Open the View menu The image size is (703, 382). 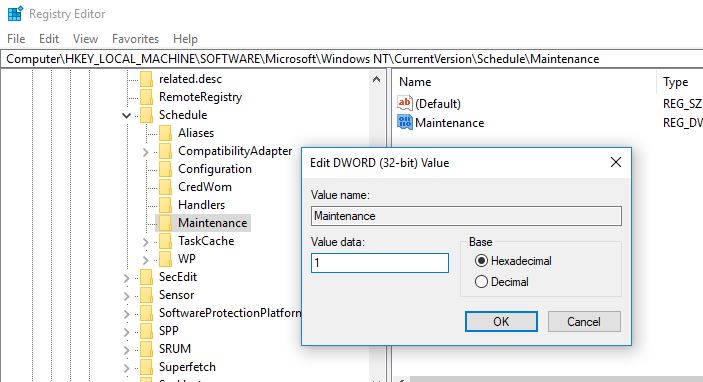pos(85,39)
